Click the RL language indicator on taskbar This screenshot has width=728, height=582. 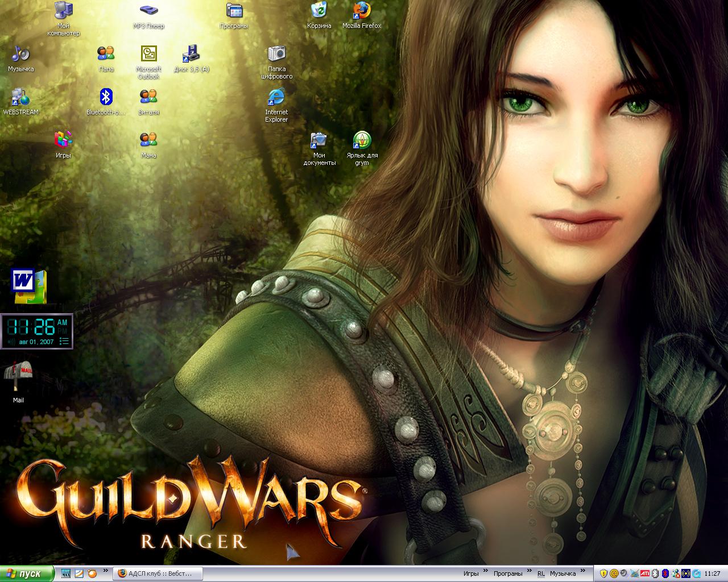click(540, 573)
